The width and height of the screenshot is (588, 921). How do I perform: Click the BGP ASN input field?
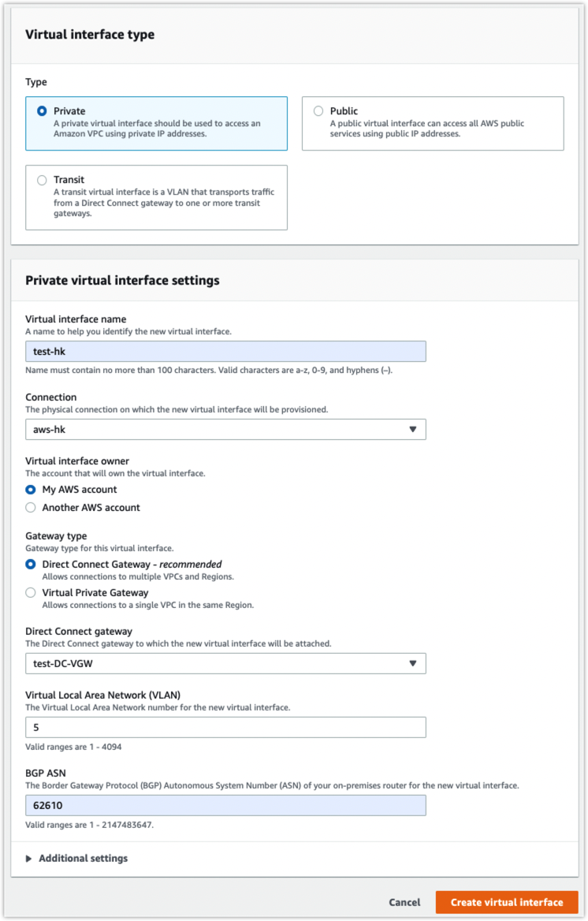click(225, 805)
